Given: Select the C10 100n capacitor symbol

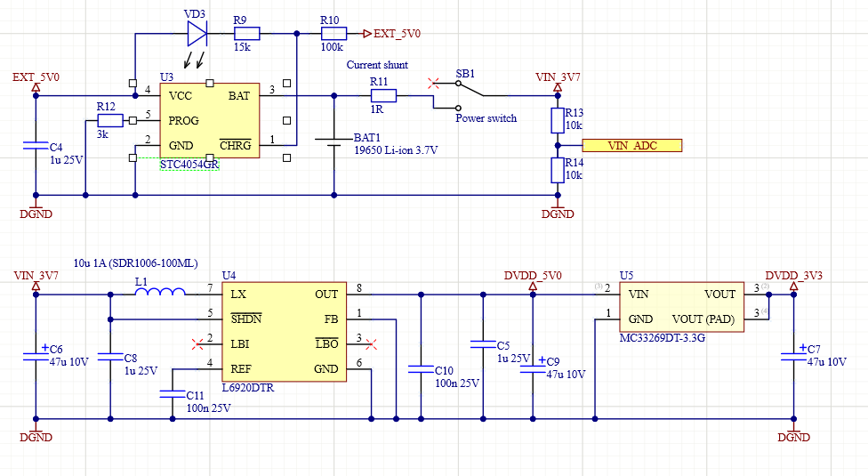Looking at the screenshot, I should click(421, 369).
